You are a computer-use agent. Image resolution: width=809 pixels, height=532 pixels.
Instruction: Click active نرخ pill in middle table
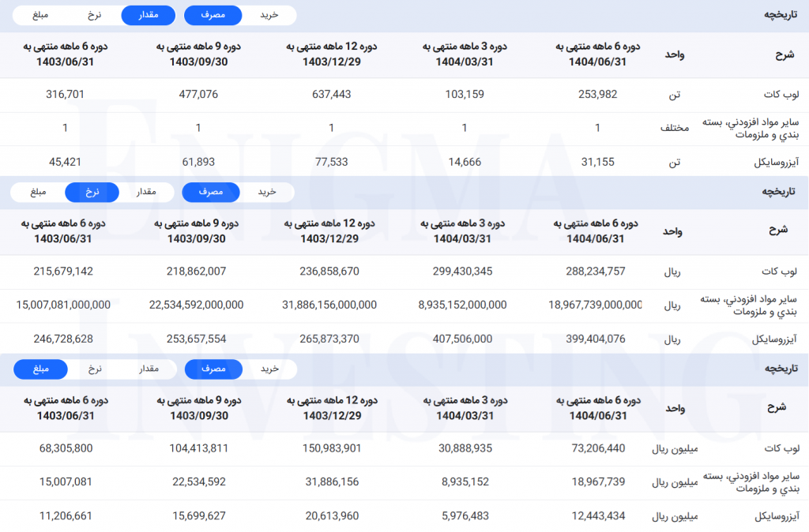point(92,192)
